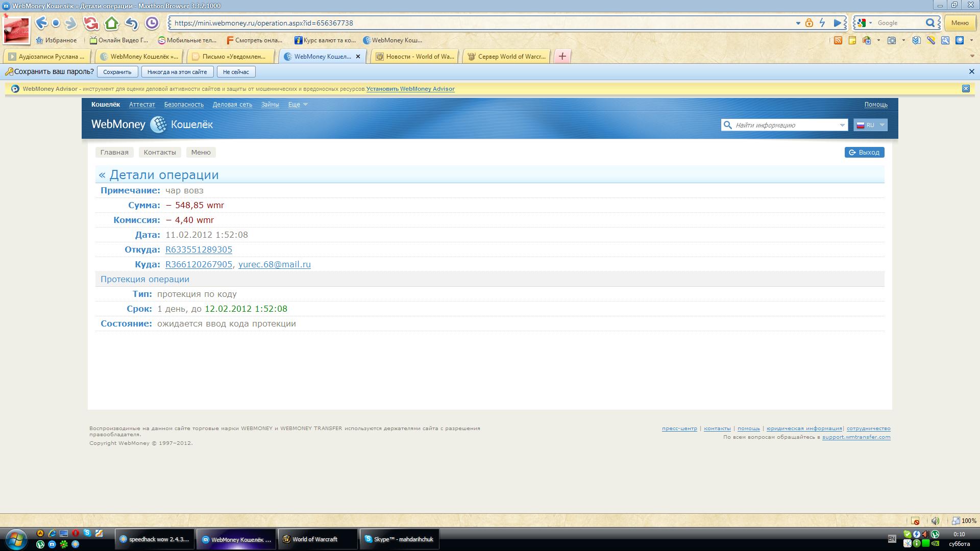Image resolution: width=980 pixels, height=551 pixels.
Task: Click the orange padlock security icon in address bar
Action: point(809,23)
